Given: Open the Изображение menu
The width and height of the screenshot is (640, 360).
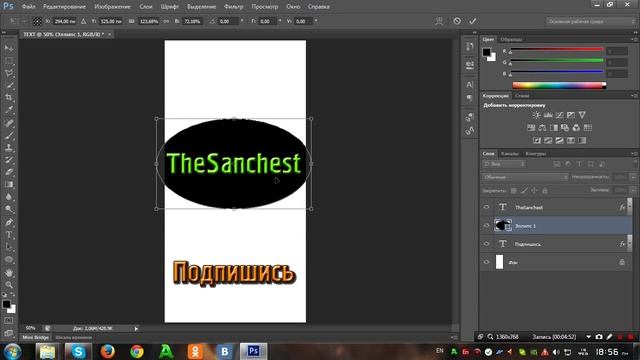Looking at the screenshot, I should point(112,7).
